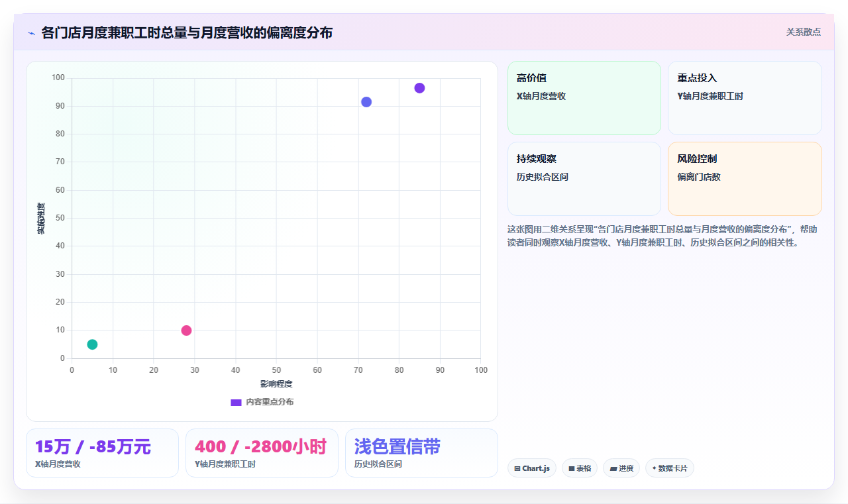Click 历史拟合区间 text in 持续观察 card
Viewport: 848px width, 504px height.
coord(543,177)
